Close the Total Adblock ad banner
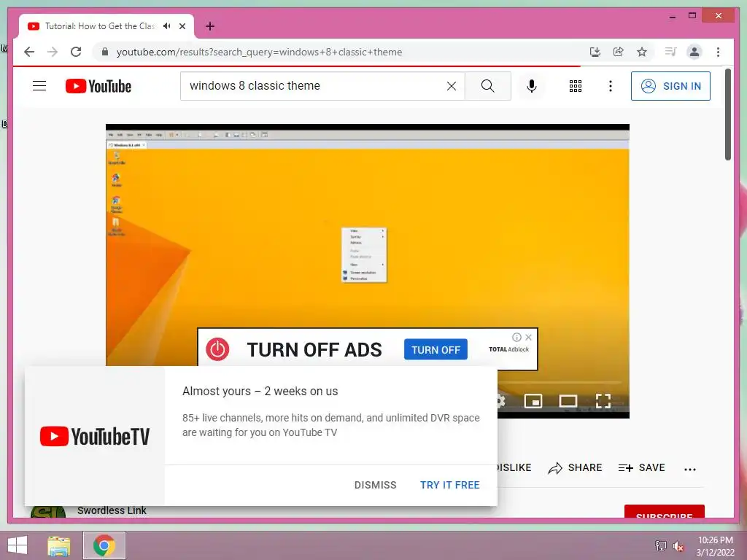 coord(528,337)
